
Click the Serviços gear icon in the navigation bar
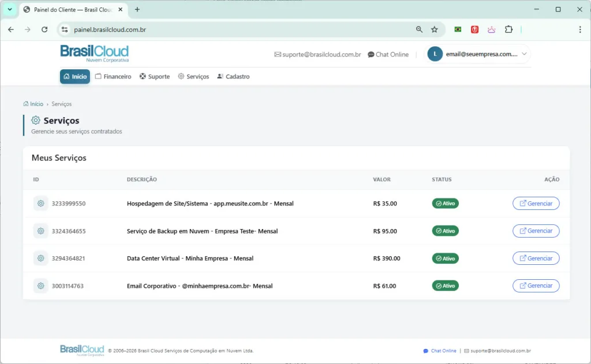pyautogui.click(x=181, y=76)
